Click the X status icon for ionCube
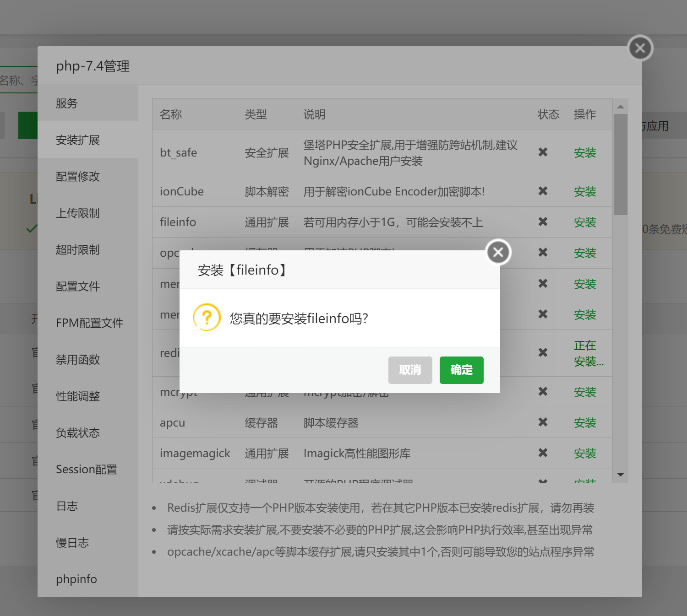Screen dimensions: 687x616 (543, 191)
